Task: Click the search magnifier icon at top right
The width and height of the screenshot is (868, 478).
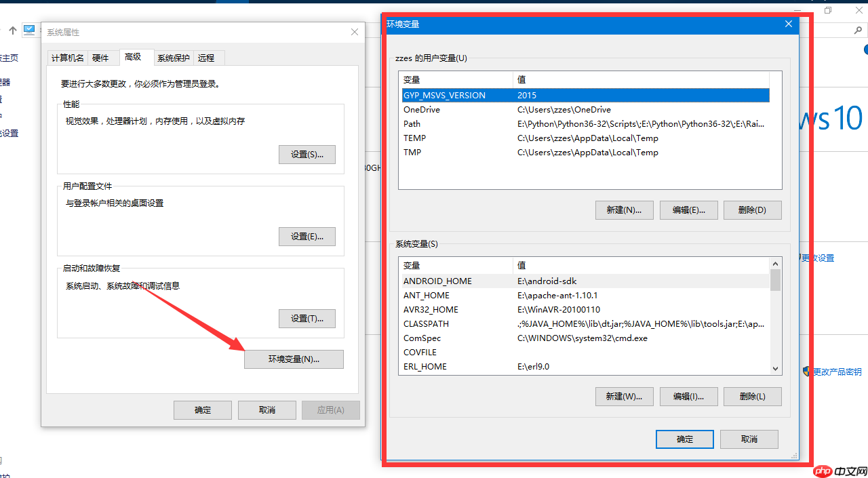Action: 857,30
